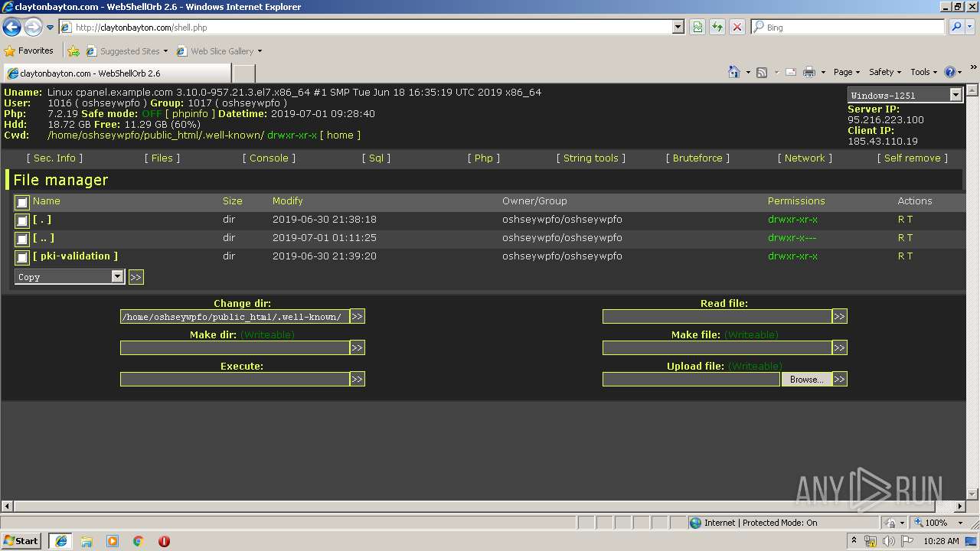Expand the Web Slice Gallery dropdown

(260, 51)
